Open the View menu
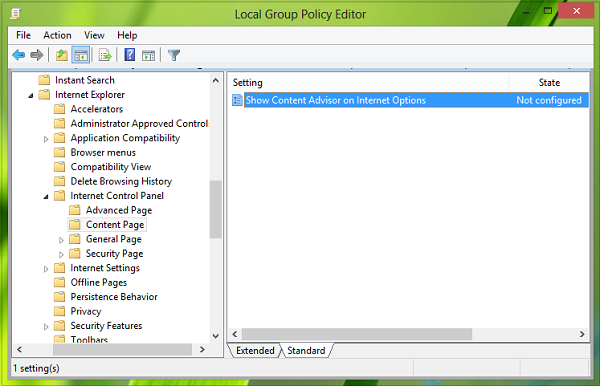The width and height of the screenshot is (600, 386). point(94,35)
